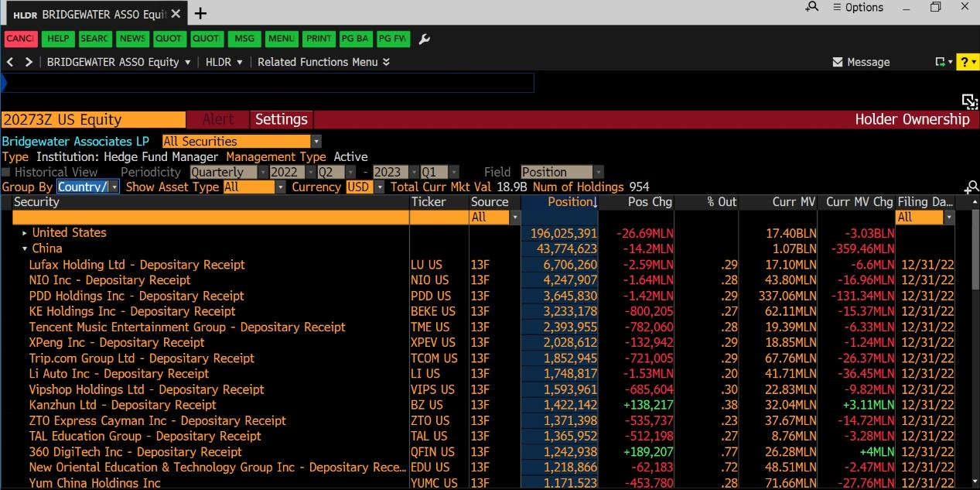980x490 pixels.
Task: Click the PG FW page forward button
Action: pyautogui.click(x=393, y=39)
